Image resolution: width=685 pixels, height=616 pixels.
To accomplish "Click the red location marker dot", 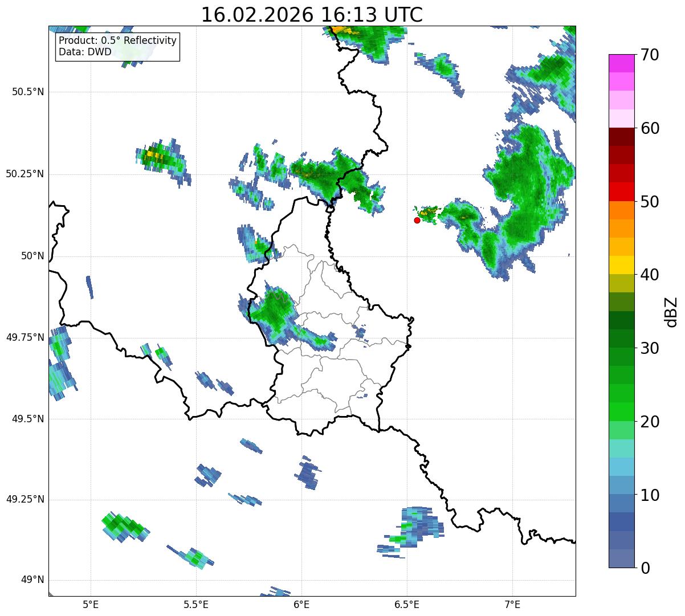I will (x=417, y=220).
